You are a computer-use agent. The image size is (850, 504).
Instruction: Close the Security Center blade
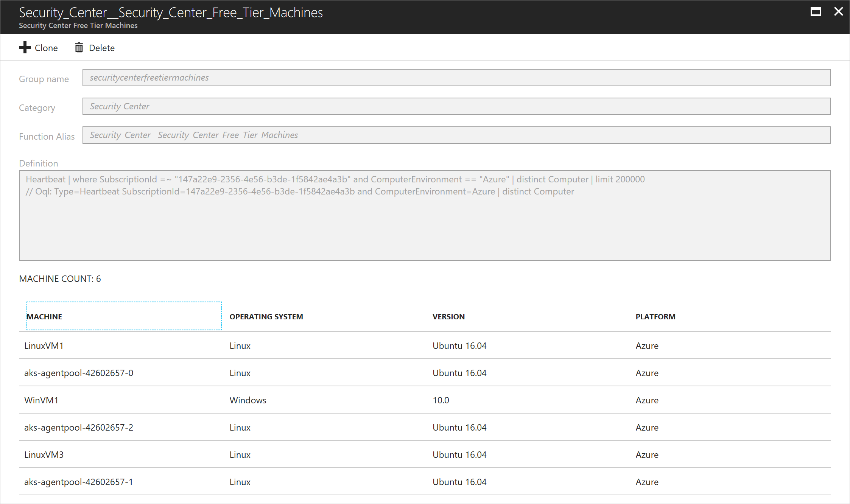click(839, 12)
